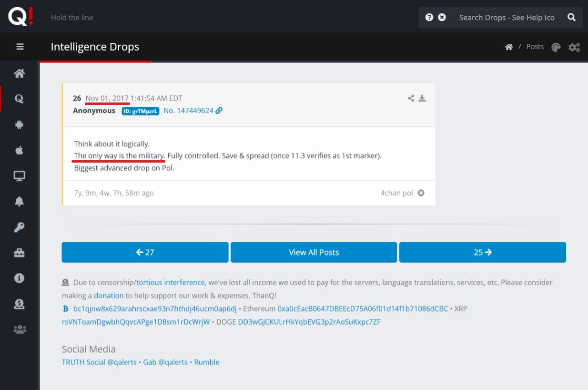Viewport: 588px width, 390px height.
Task: Click the DOGE address link
Action: [x=309, y=322]
